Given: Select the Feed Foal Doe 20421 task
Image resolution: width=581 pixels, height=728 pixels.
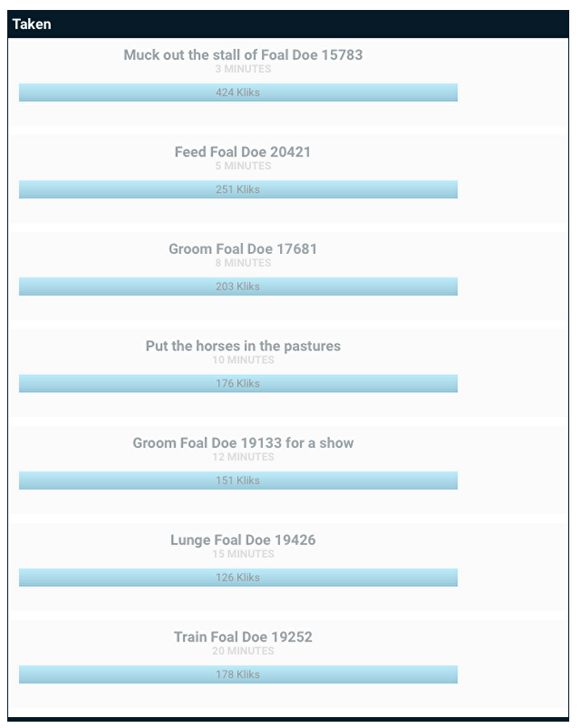Looking at the screenshot, I should coord(243,152).
